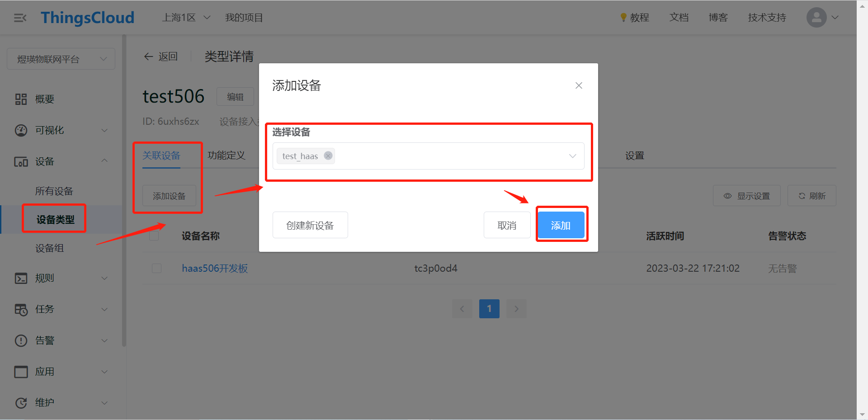Screen dimensions: 868x420
Task: Click the 应用 window icon
Action: pos(21,372)
